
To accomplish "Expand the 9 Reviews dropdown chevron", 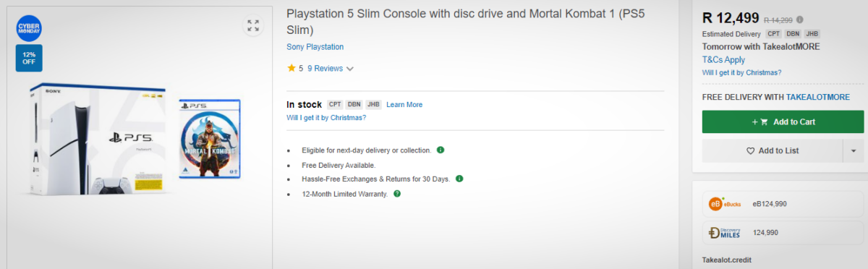I will pyautogui.click(x=350, y=69).
